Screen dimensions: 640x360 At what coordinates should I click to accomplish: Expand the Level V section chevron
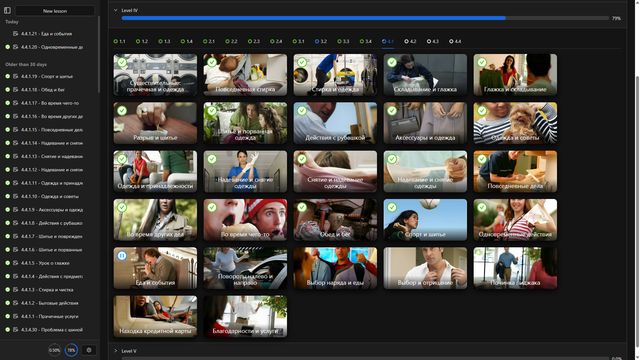point(116,351)
